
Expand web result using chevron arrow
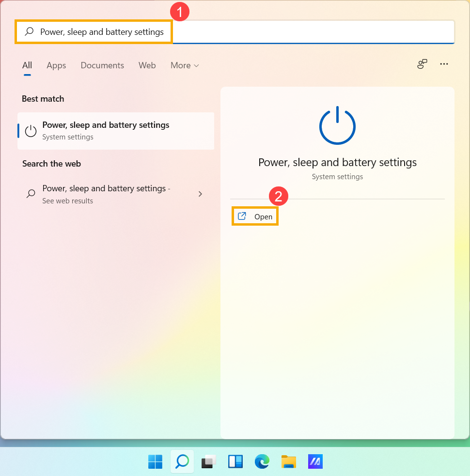[x=200, y=194]
